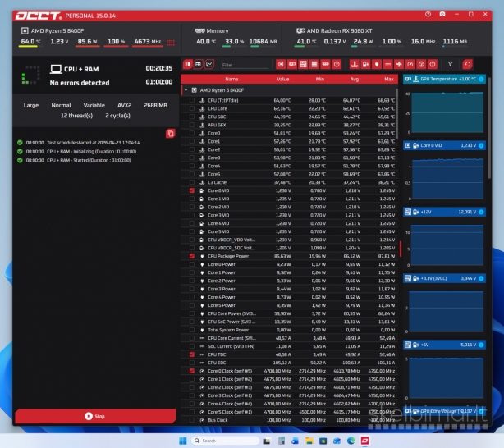This screenshot has height=448, width=504.
Task: Toggle the power sensor type icon
Action: [377, 64]
